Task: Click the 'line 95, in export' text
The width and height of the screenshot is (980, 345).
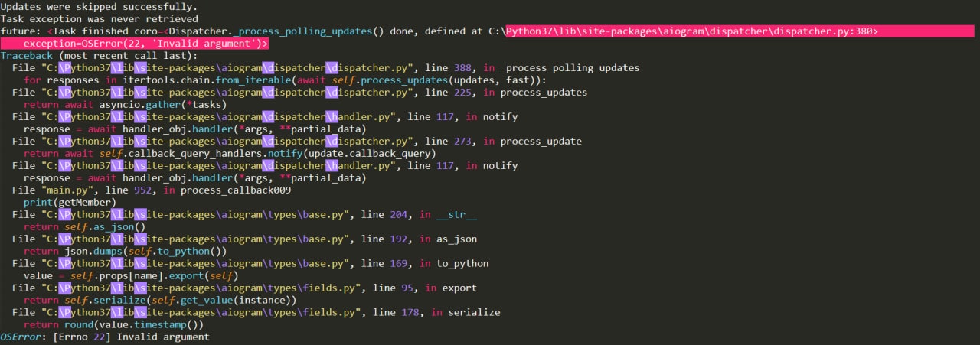Action: tap(424, 288)
